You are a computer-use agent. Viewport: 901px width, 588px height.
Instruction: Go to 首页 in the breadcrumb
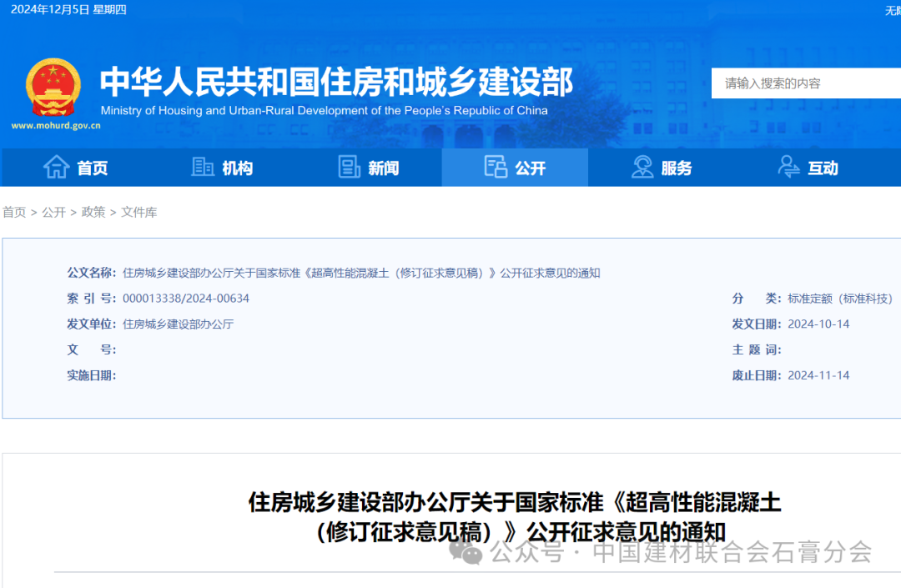(x=14, y=213)
